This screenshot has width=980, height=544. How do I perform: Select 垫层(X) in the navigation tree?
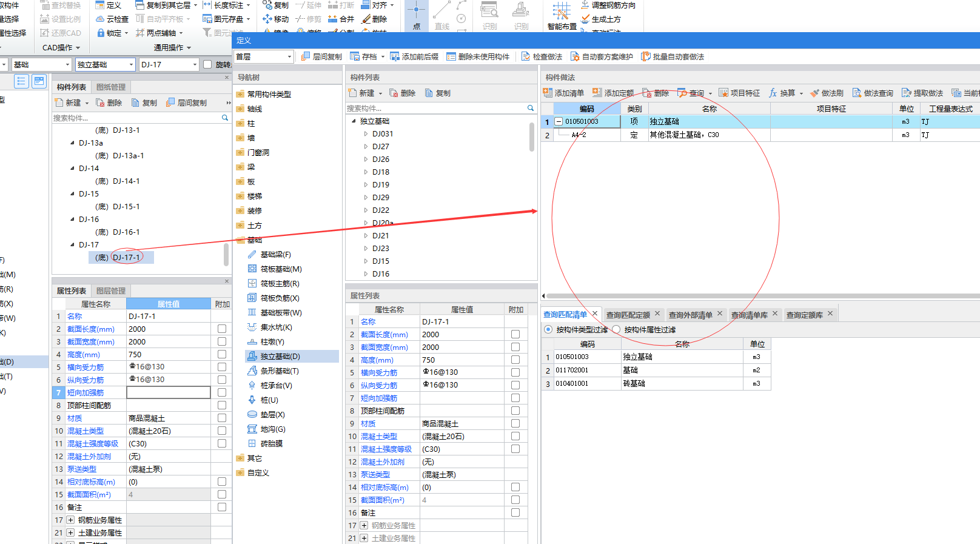(266, 414)
